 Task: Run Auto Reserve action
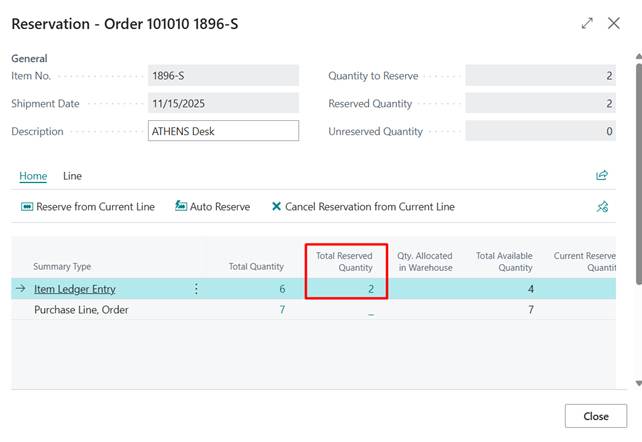212,207
